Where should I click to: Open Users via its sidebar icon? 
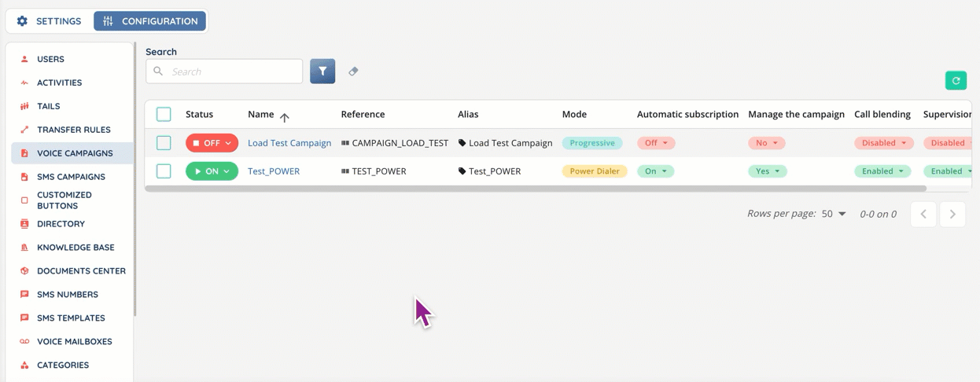[24, 59]
